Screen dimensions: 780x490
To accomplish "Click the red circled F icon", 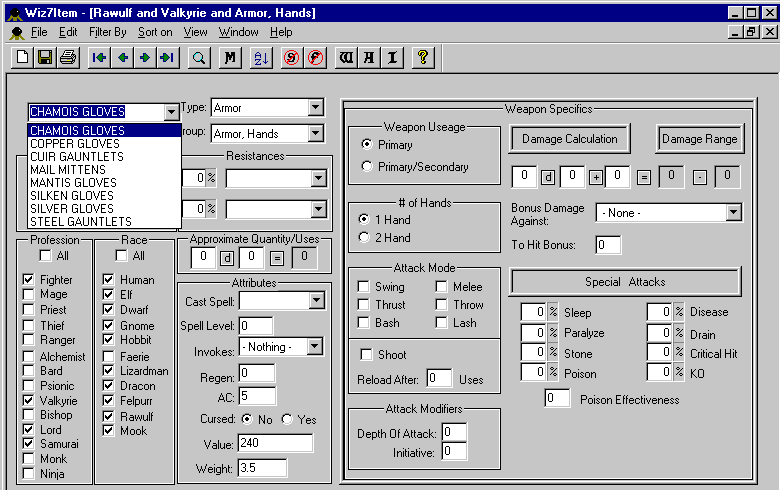I will [x=315, y=58].
